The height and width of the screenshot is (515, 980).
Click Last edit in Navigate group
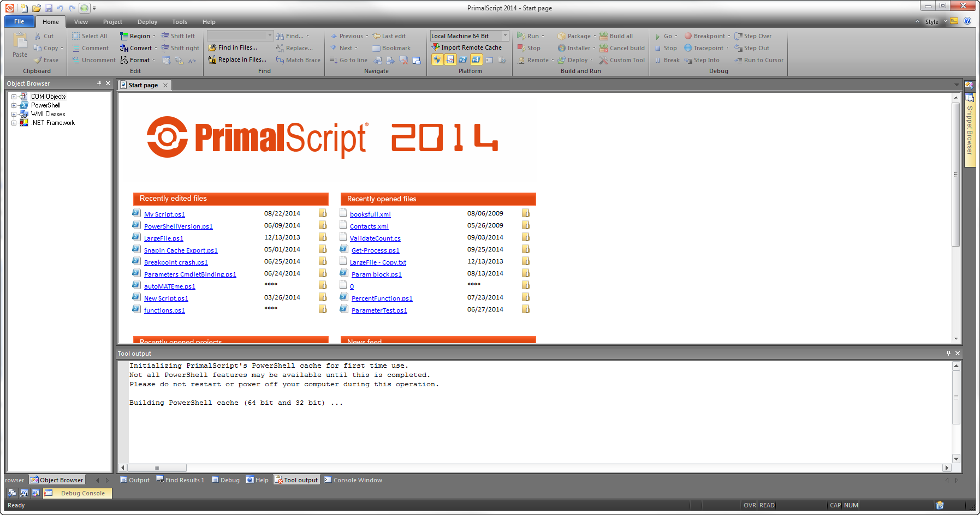(x=389, y=36)
